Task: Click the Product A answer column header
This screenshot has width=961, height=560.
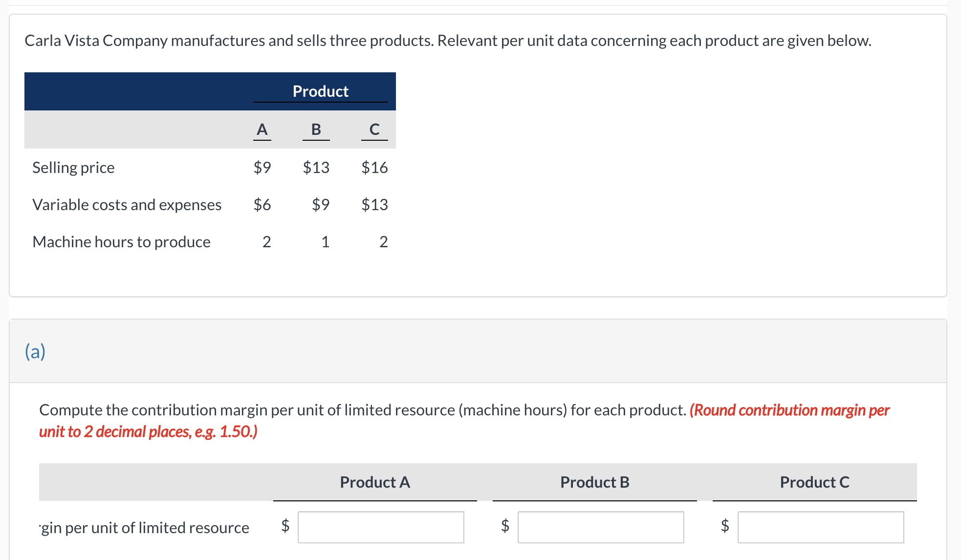Action: pyautogui.click(x=375, y=482)
